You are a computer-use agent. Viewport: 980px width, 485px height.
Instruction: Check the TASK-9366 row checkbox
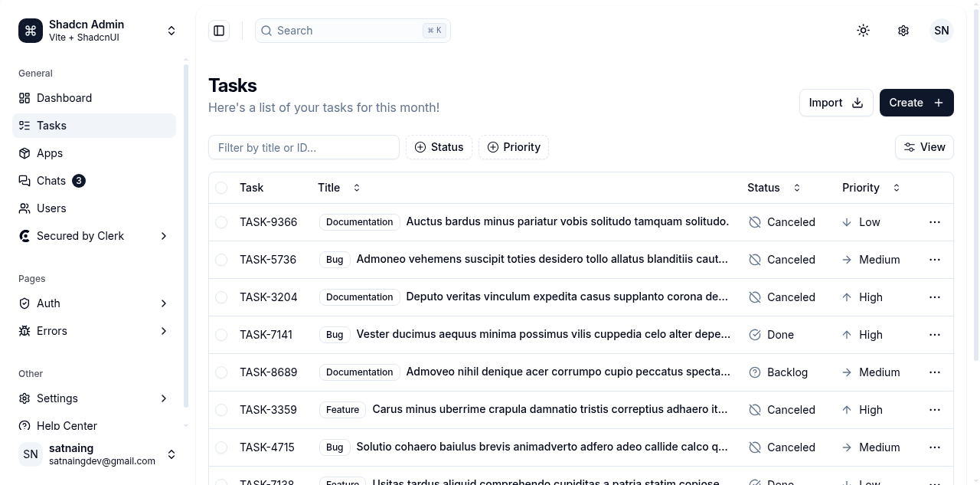tap(221, 222)
